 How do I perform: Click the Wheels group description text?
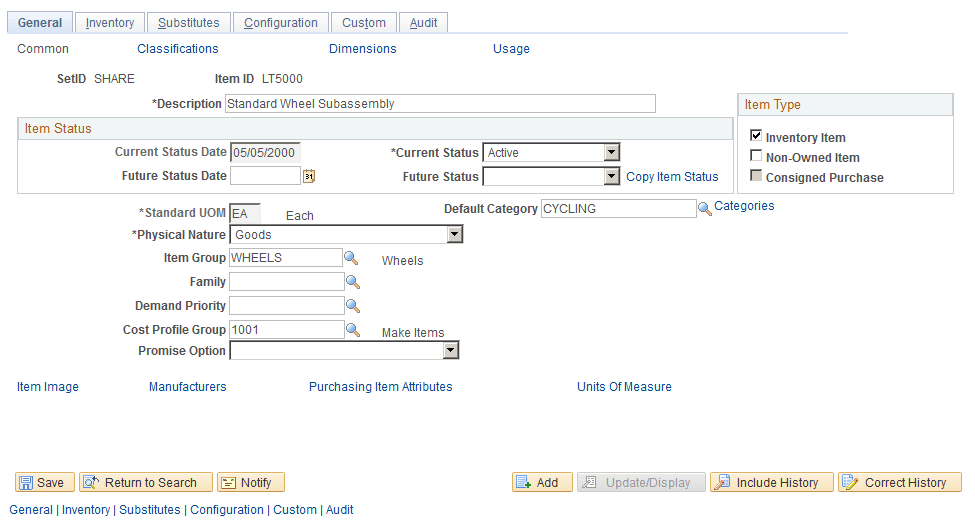click(x=402, y=261)
